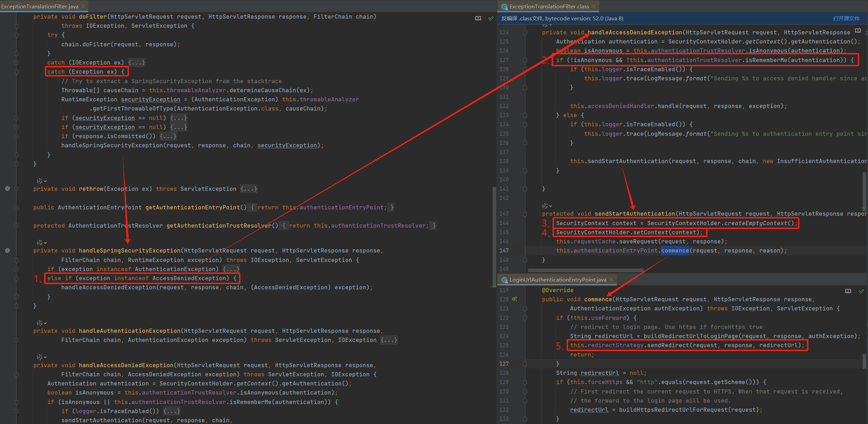868x424 pixels.
Task: Expand folded AuthenticationException instanceof block
Action: click(x=231, y=269)
